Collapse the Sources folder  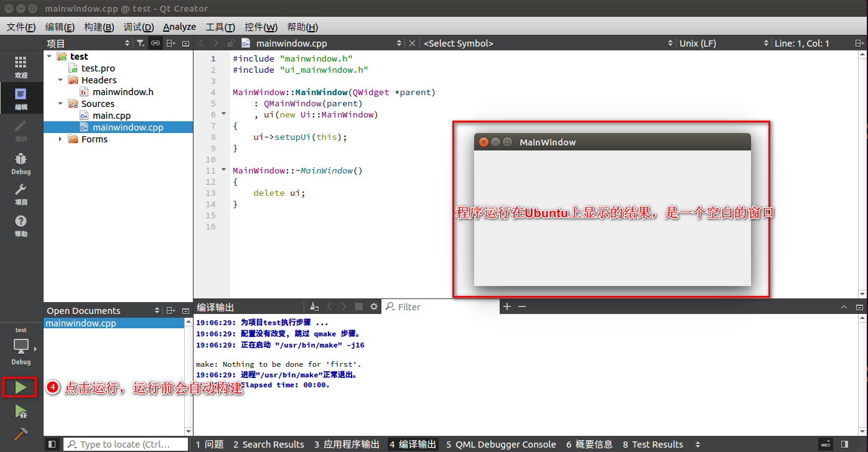[x=60, y=103]
